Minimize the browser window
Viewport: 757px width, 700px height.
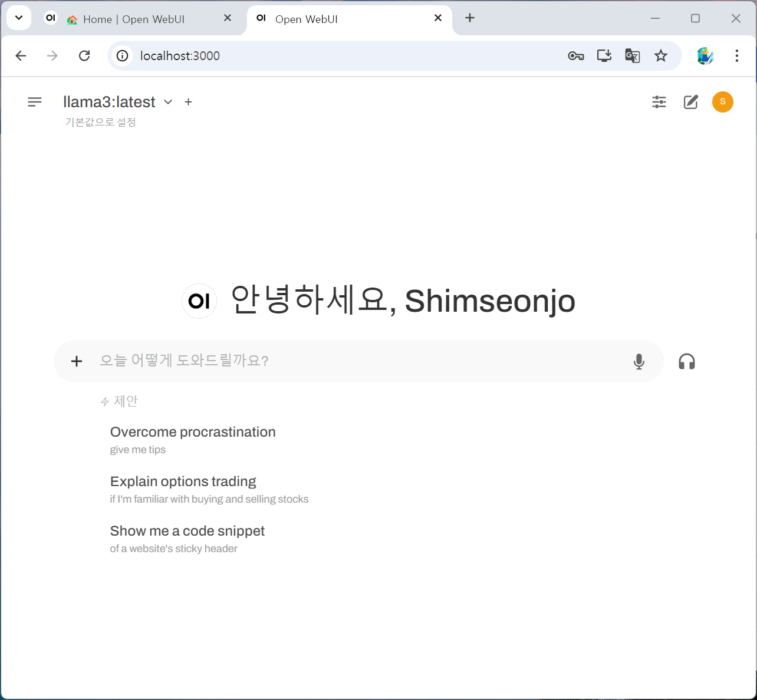click(655, 18)
